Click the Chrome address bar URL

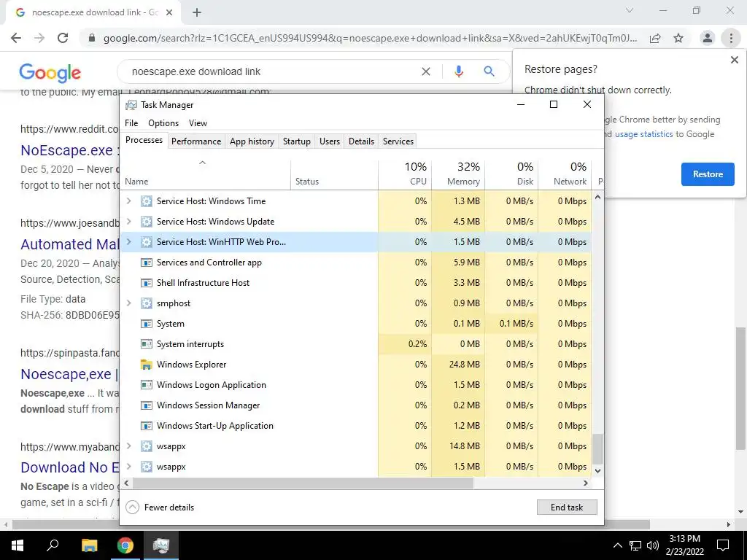click(x=370, y=38)
